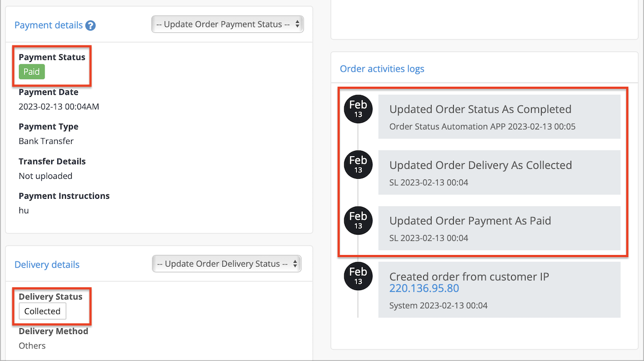
Task: Open the Update Order Delivery Status dropdown
Action: pyautogui.click(x=227, y=264)
